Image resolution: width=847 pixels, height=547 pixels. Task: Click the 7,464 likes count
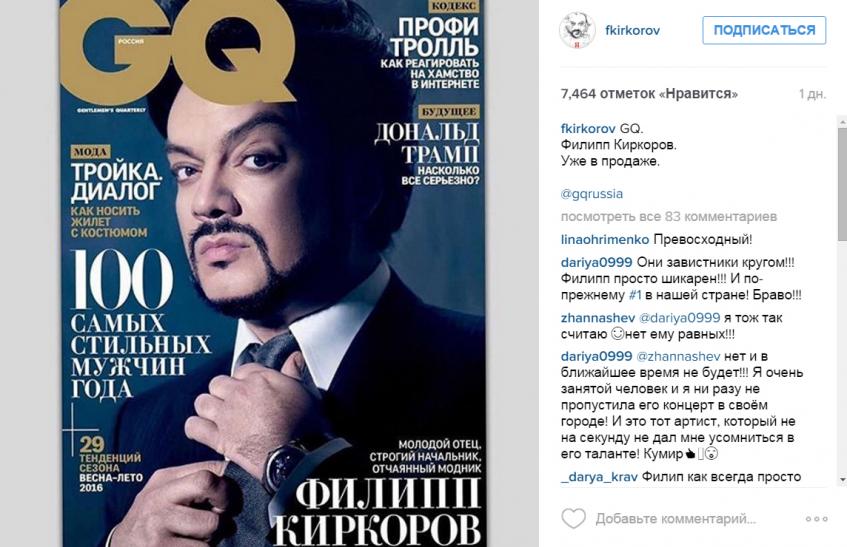coord(649,94)
